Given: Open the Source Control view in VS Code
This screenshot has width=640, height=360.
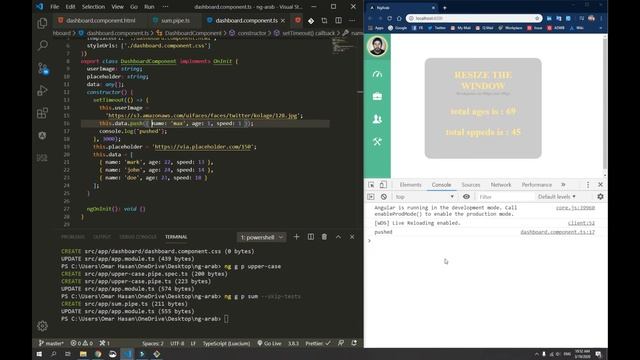Looking at the screenshot, I should click(x=43, y=68).
